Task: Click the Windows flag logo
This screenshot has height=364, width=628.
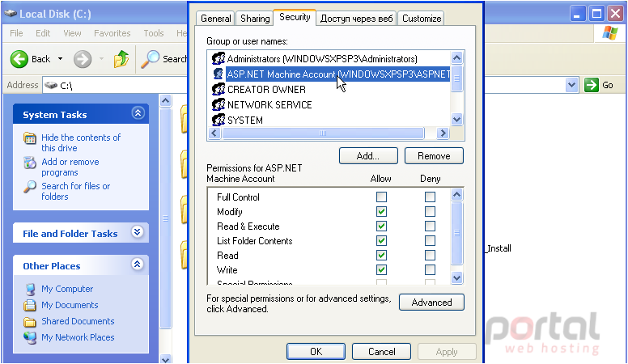Action: tap(610, 33)
